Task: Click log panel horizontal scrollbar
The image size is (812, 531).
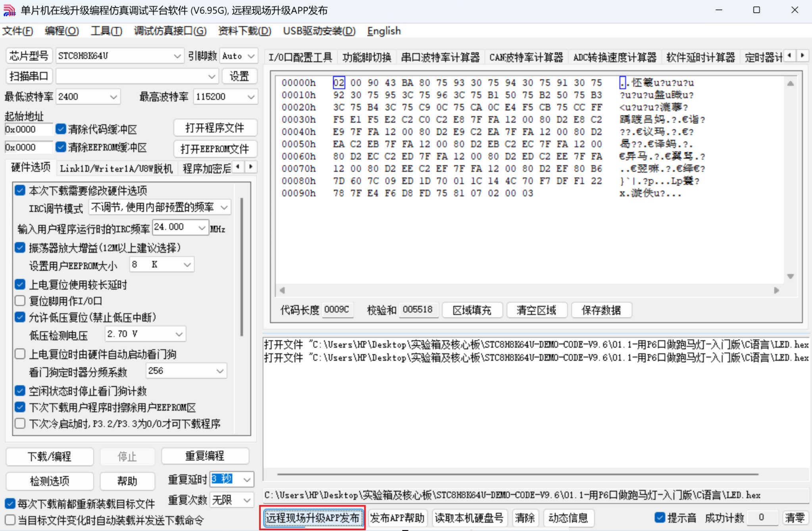Action: coord(518,474)
